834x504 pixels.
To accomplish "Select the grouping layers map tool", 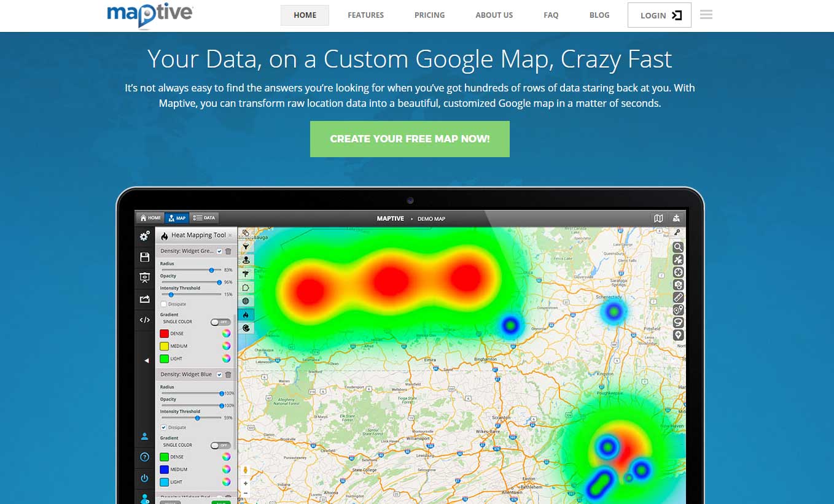I will coord(246,233).
